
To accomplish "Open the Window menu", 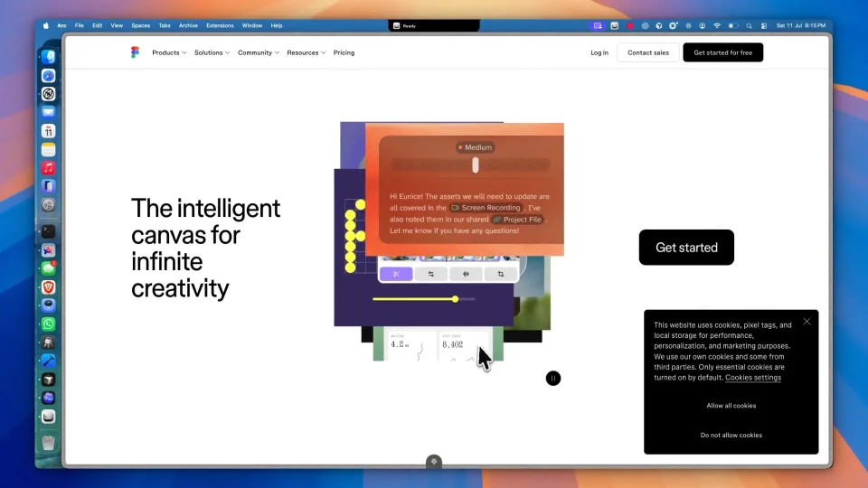I will (252, 25).
